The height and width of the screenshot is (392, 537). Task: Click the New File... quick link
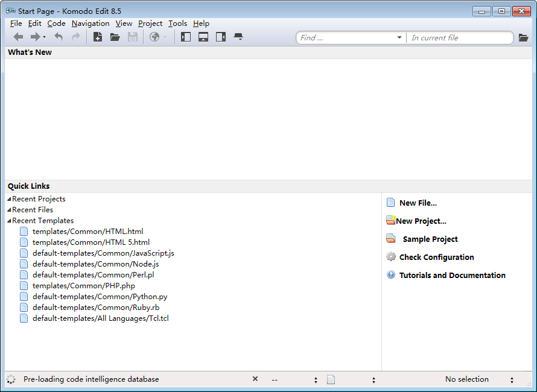[x=418, y=203]
